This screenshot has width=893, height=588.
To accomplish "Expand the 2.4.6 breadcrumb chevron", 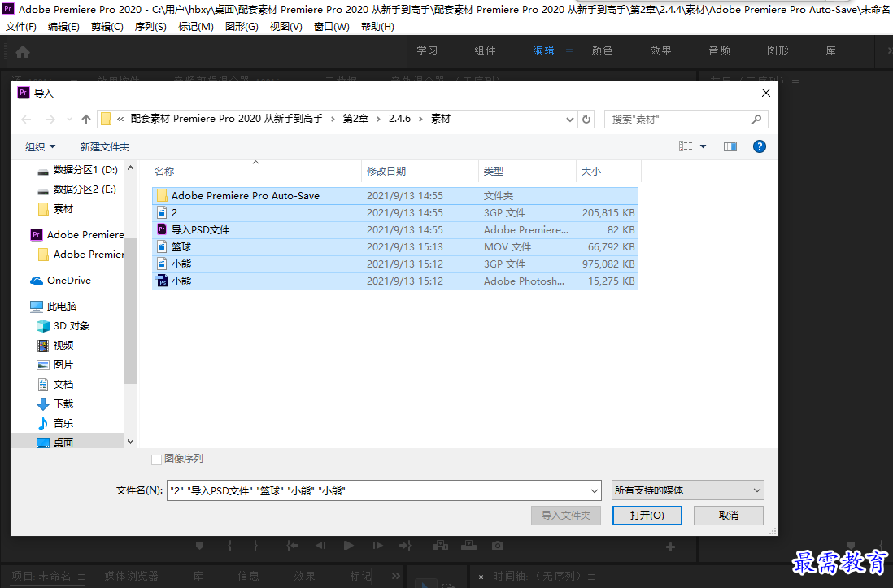I will [x=420, y=119].
